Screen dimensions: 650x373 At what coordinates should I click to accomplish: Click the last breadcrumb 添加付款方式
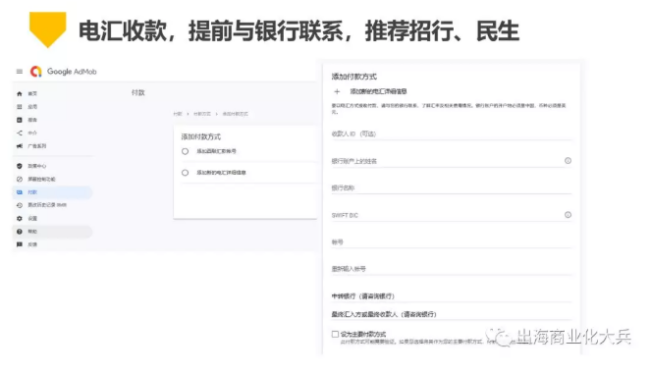235,114
